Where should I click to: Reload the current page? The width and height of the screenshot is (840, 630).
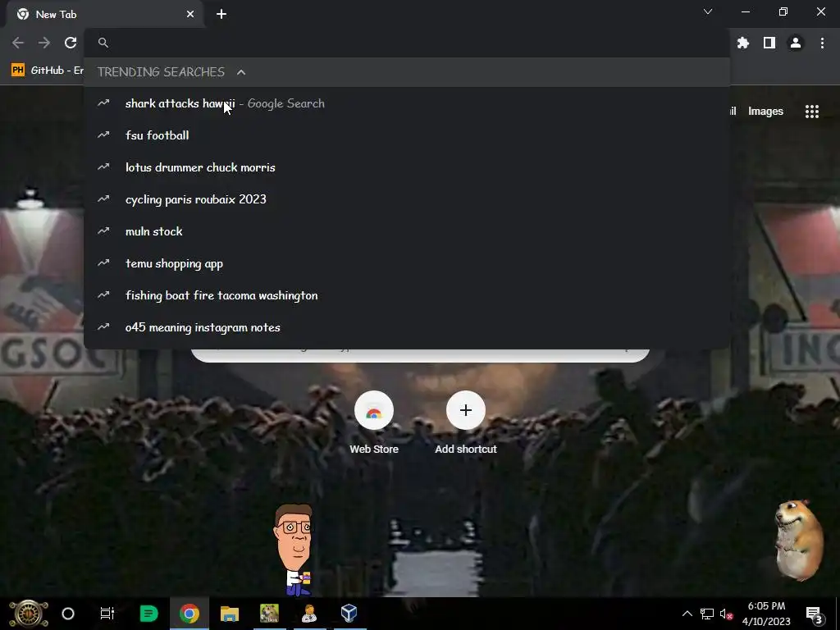(x=71, y=43)
